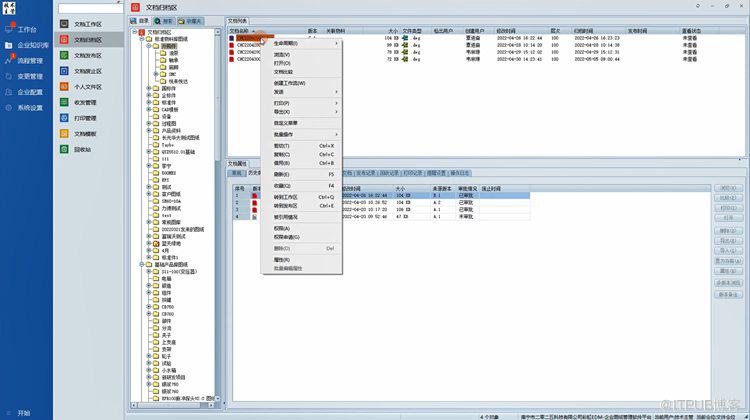Screen dimensions: 750x420
Task: Collapse the root 文档归档区 tree node
Action: (x=135, y=32)
